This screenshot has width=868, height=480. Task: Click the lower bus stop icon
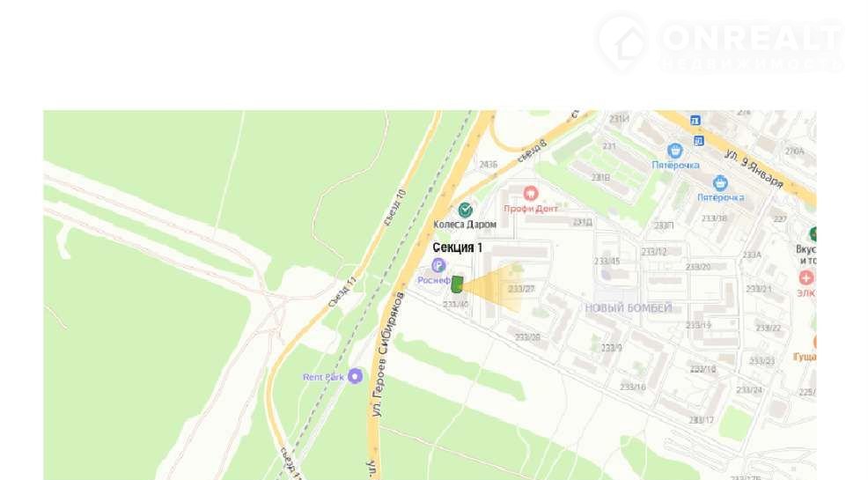(x=699, y=141)
